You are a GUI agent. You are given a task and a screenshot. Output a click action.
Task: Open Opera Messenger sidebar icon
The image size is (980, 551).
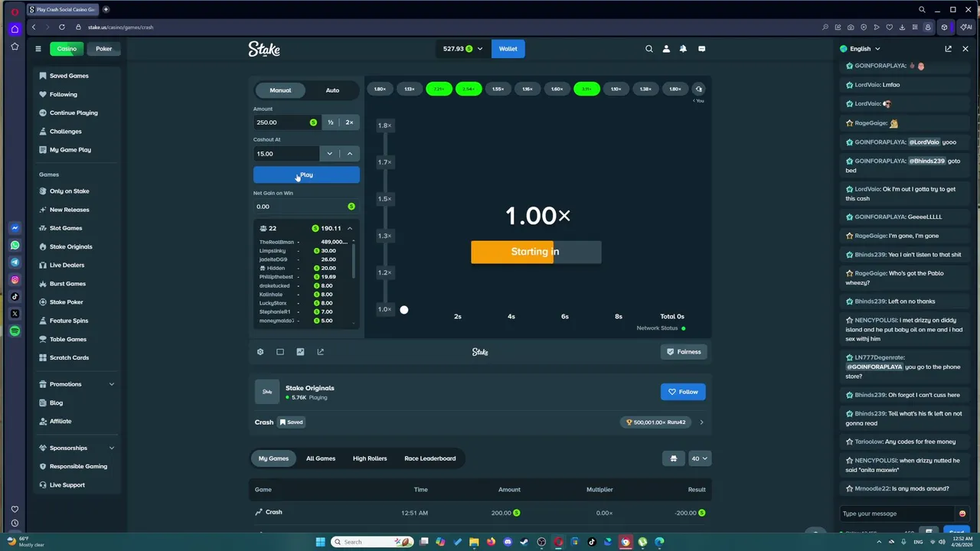point(15,228)
